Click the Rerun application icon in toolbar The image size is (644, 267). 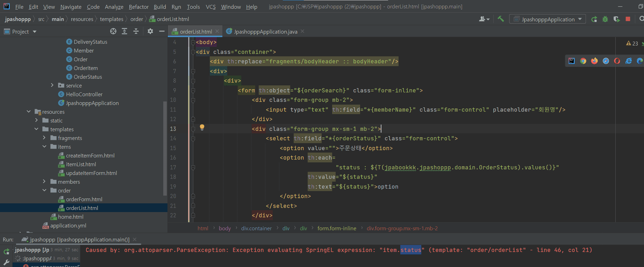click(594, 19)
